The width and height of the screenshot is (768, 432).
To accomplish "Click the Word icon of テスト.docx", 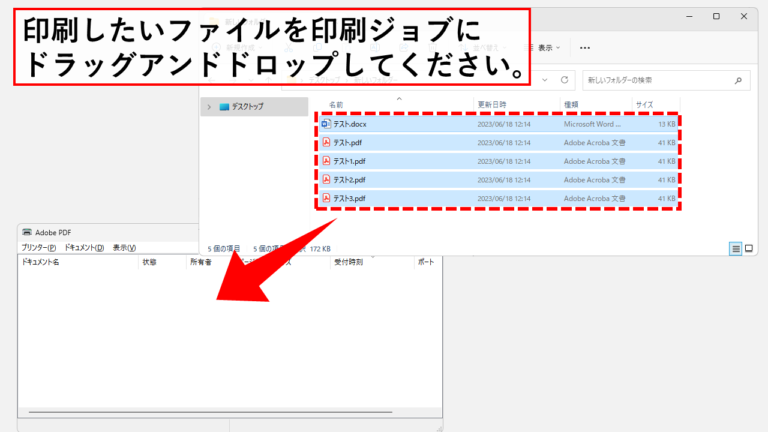I will click(x=326, y=124).
